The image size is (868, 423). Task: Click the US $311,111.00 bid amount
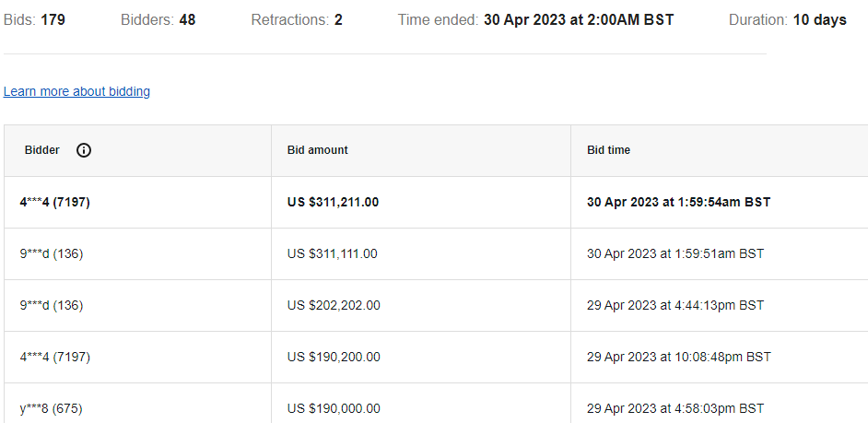click(x=333, y=253)
